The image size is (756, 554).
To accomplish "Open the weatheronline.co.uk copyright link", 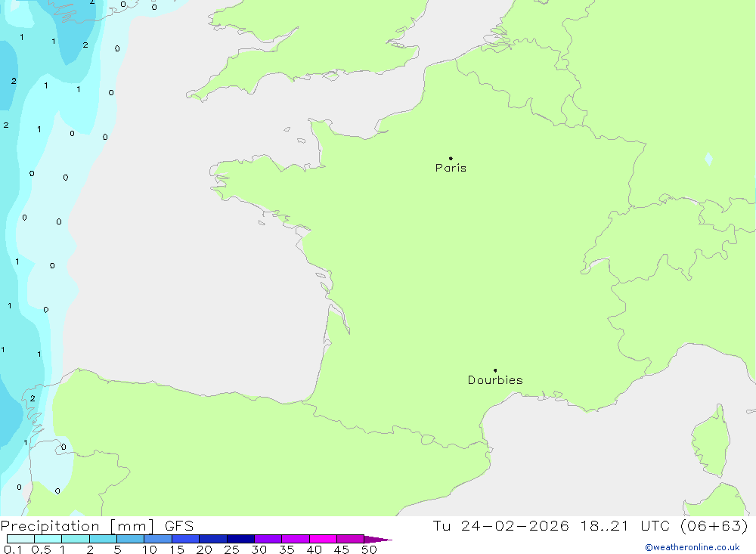I will click(692, 547).
